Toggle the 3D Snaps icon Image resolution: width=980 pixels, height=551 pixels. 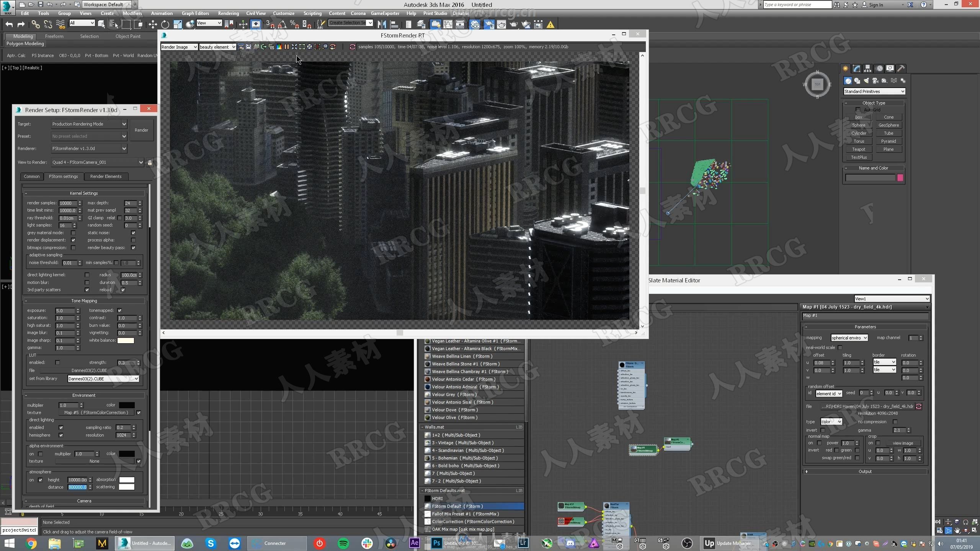[270, 24]
